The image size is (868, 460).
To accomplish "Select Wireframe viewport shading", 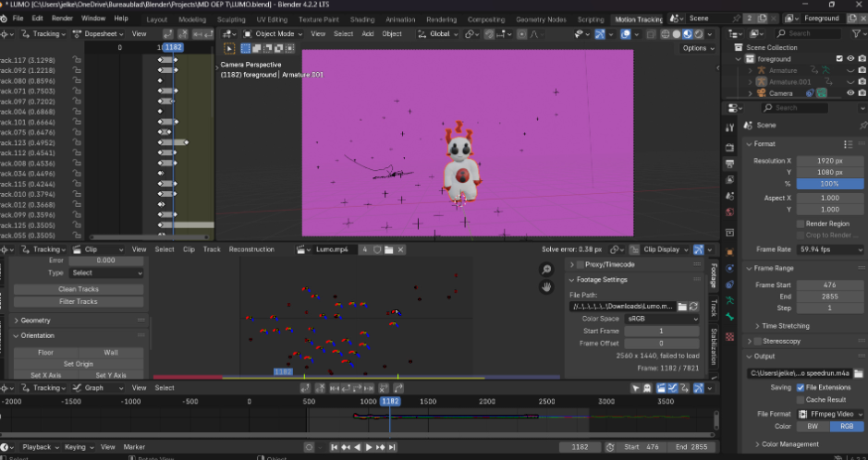I will coord(666,34).
